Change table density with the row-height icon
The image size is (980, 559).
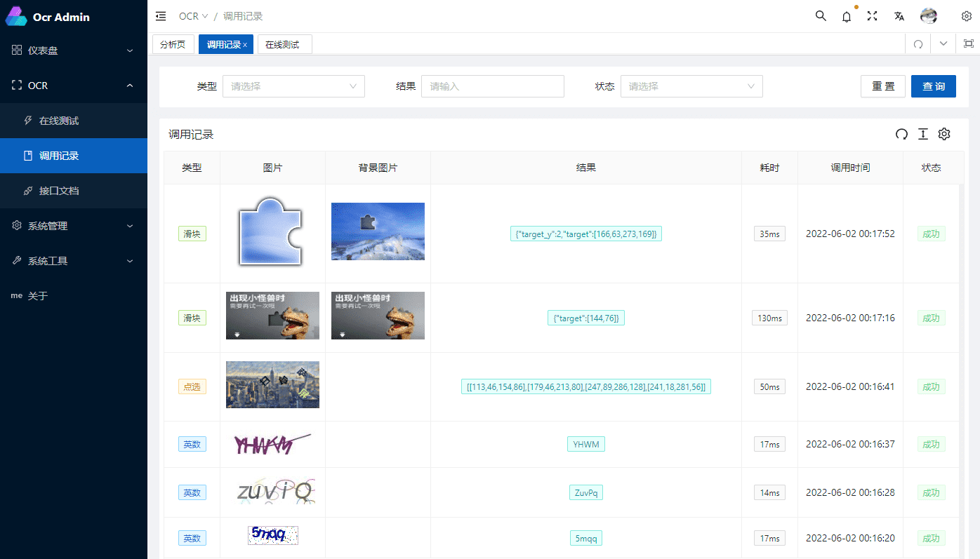click(923, 134)
